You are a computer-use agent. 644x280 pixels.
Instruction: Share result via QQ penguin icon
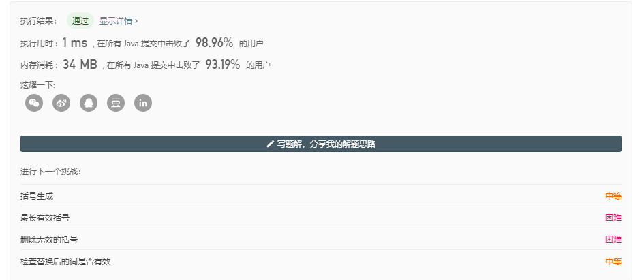89,103
